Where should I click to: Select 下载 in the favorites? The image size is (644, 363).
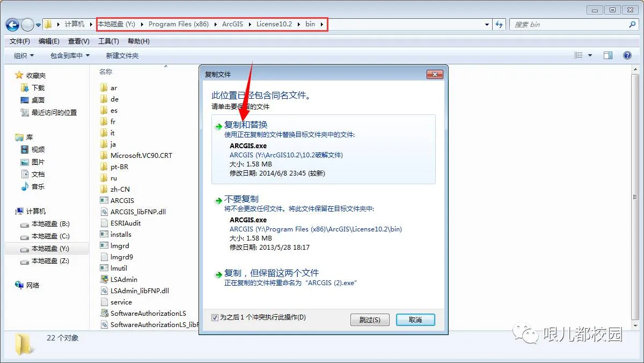pos(33,88)
